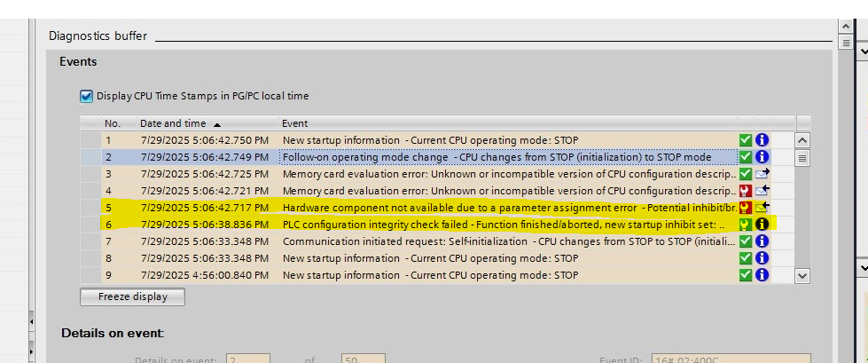868x363 pixels.
Task: Click green checkmark icon in event row 9
Action: coord(745,275)
